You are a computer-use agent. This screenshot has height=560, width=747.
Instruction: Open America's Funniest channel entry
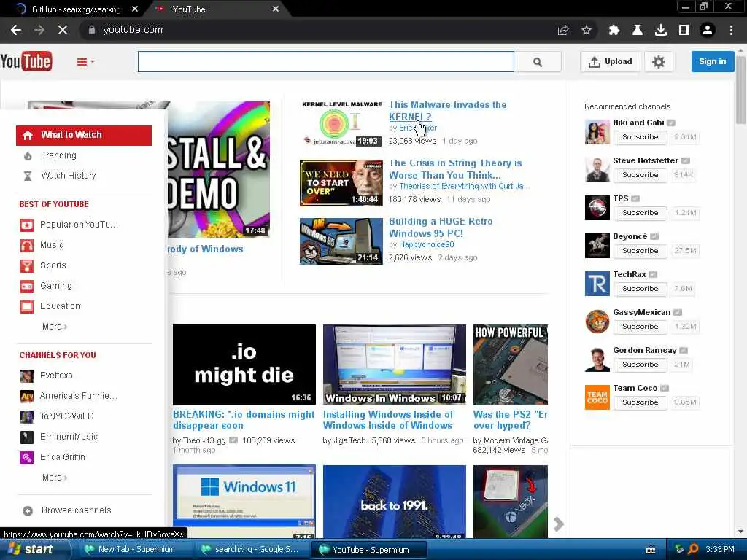[78, 396]
